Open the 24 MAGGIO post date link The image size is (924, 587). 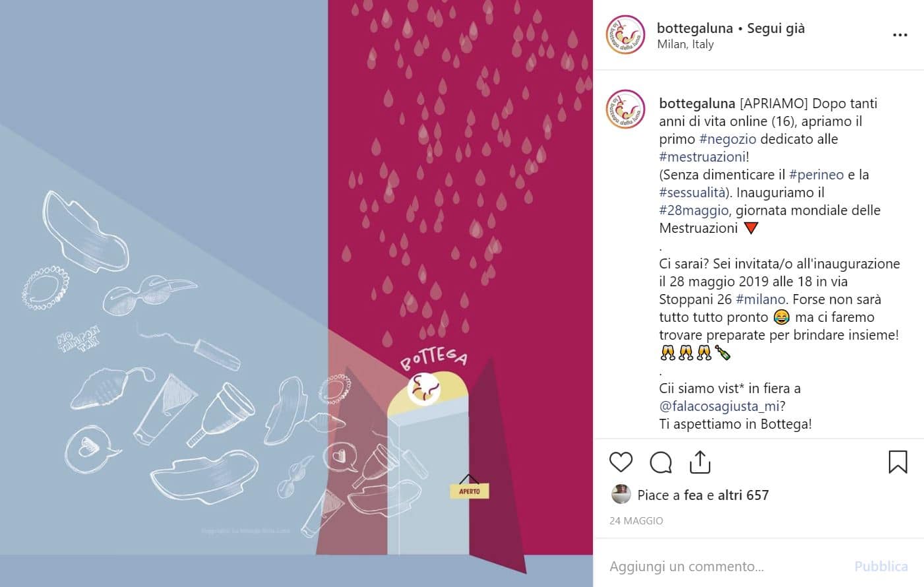click(x=636, y=520)
